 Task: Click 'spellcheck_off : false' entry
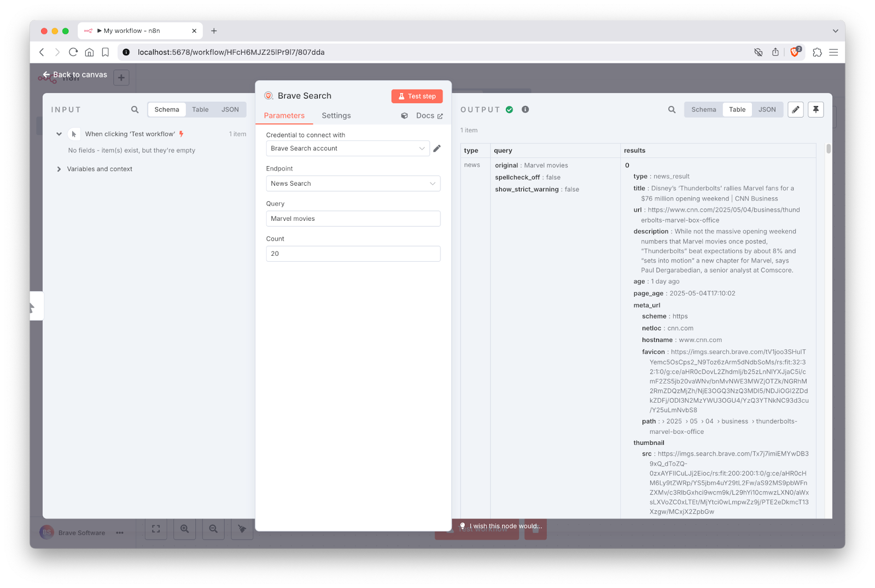(x=528, y=178)
